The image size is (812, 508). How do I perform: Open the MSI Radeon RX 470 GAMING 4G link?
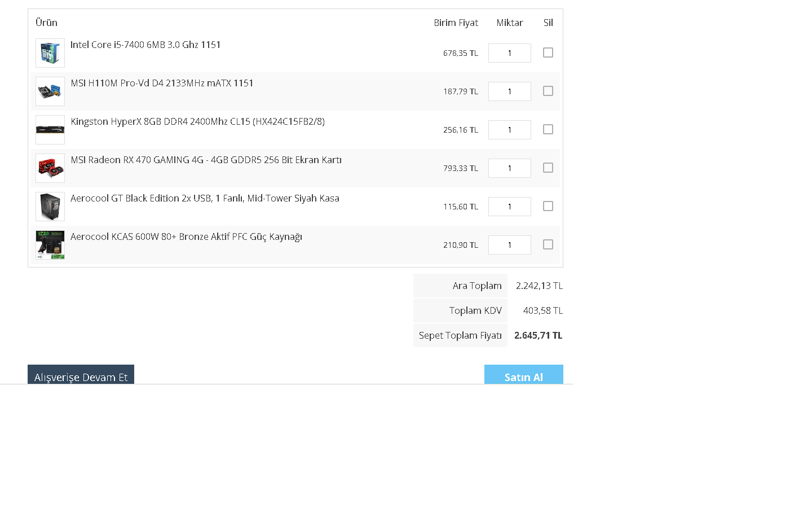coord(206,160)
